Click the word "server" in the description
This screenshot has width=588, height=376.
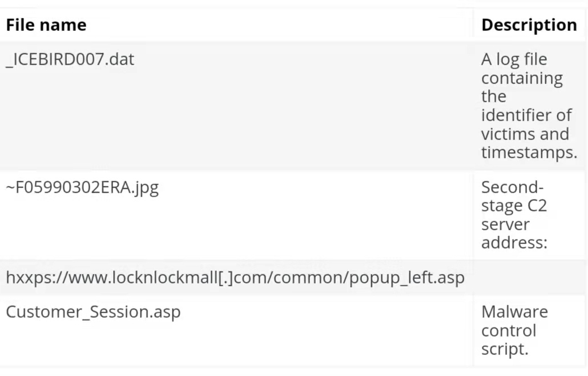click(505, 225)
